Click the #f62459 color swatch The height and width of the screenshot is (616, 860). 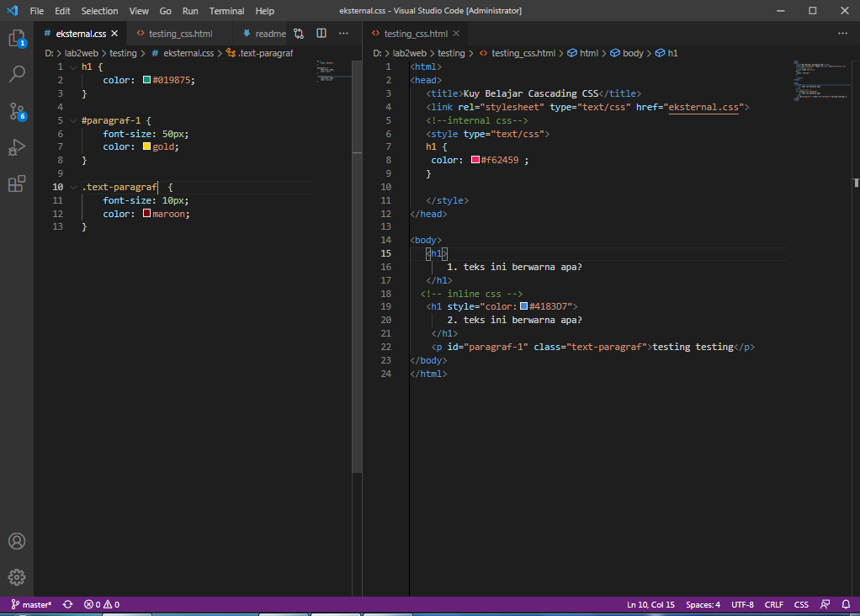pyautogui.click(x=475, y=160)
